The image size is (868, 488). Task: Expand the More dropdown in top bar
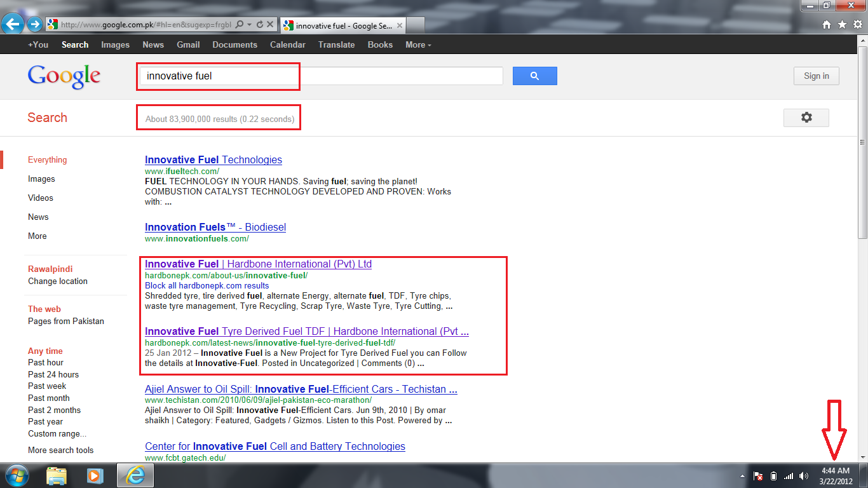(x=418, y=44)
